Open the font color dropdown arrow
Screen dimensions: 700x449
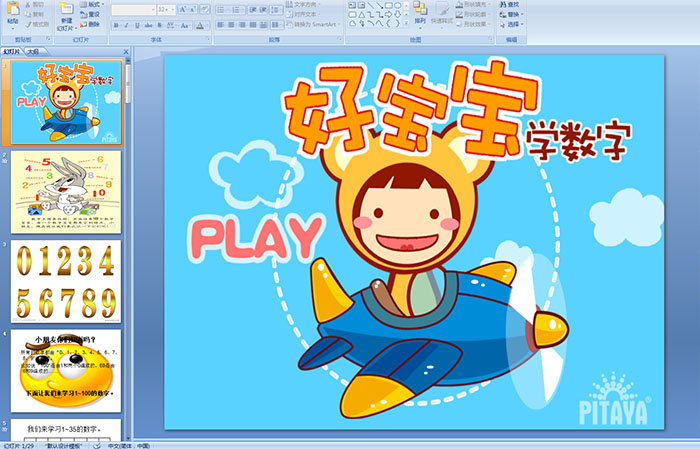click(208, 25)
